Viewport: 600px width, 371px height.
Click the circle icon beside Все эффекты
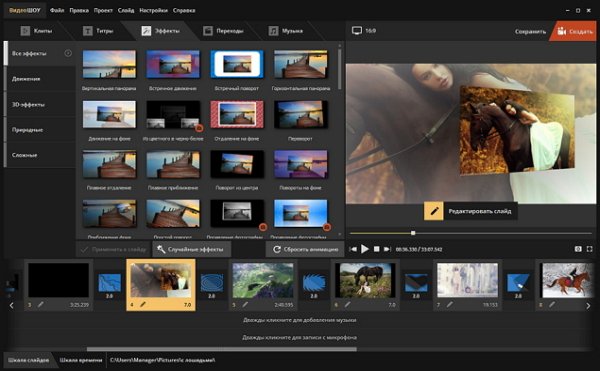pos(68,53)
